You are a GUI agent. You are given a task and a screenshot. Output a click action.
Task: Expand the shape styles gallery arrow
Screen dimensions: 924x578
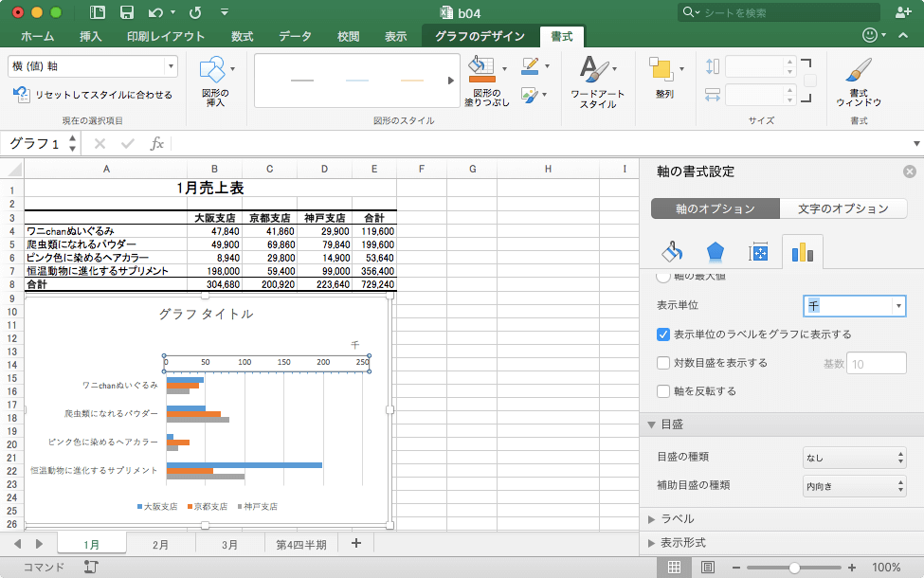[x=451, y=81]
